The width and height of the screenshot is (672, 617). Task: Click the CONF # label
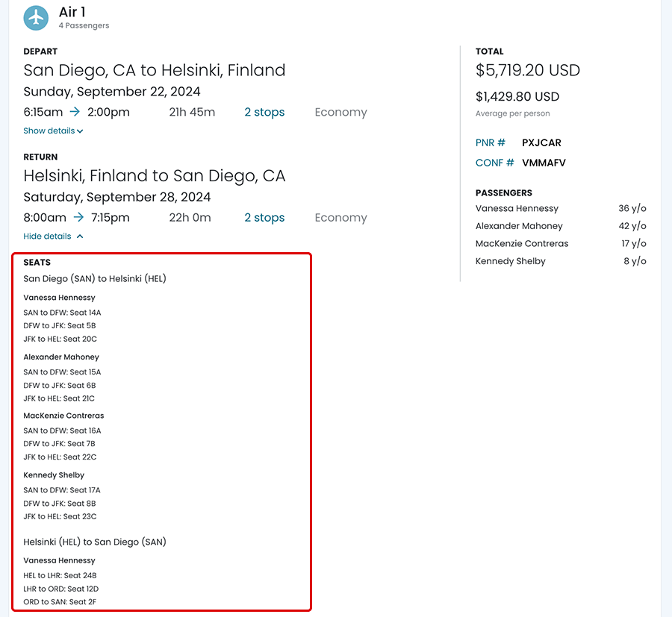494,163
